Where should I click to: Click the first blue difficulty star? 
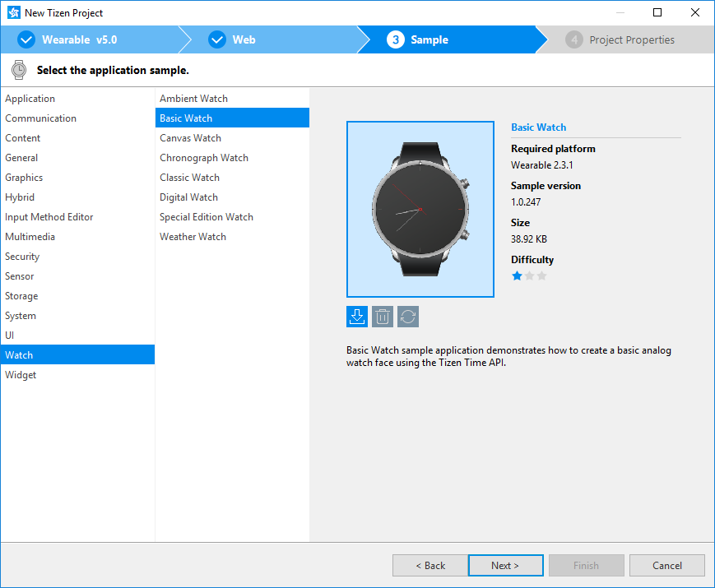(x=517, y=276)
